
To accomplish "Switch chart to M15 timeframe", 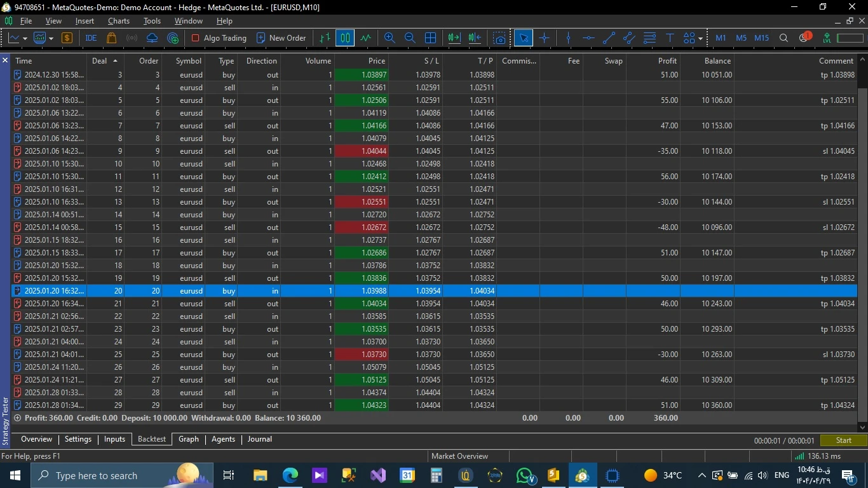I will [x=761, y=38].
